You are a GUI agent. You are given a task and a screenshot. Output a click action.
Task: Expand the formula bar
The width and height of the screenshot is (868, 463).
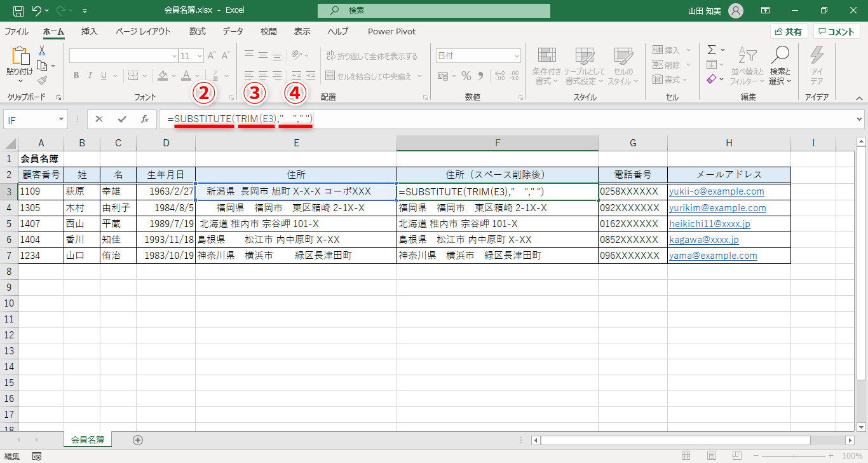click(x=860, y=119)
